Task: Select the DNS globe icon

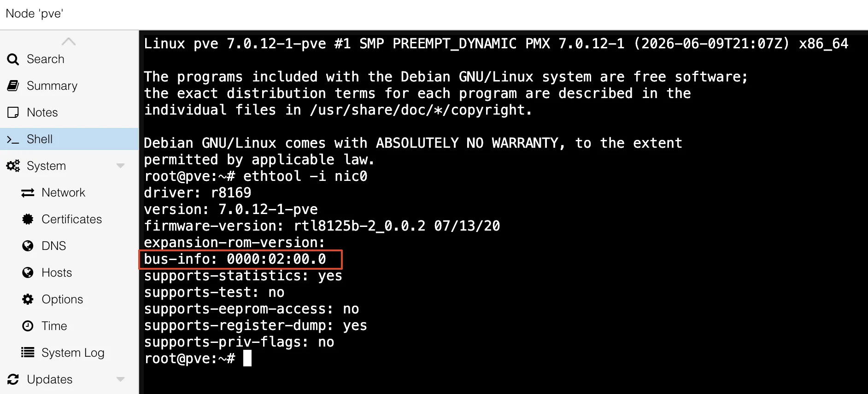Action: [28, 246]
